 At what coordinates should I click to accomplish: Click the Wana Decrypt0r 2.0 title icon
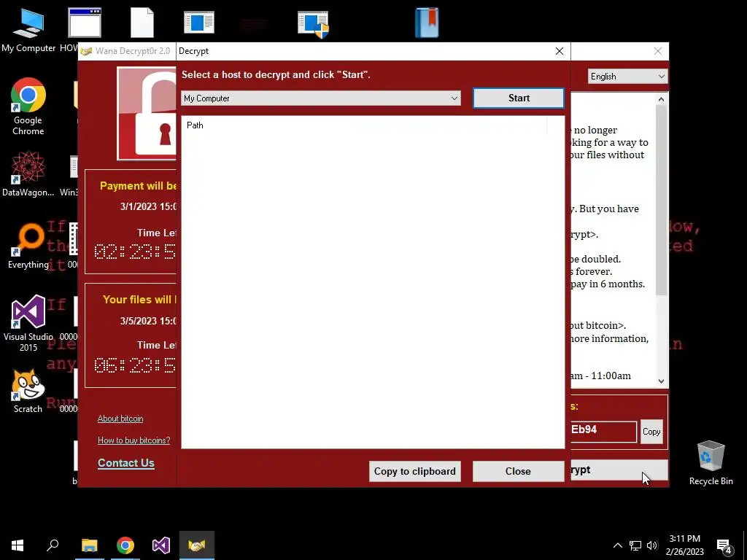(86, 52)
